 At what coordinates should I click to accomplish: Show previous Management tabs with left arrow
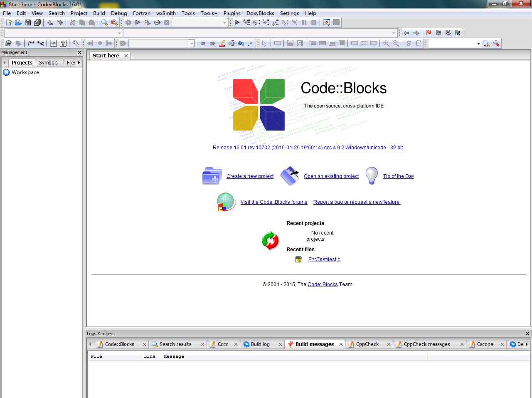(5, 63)
